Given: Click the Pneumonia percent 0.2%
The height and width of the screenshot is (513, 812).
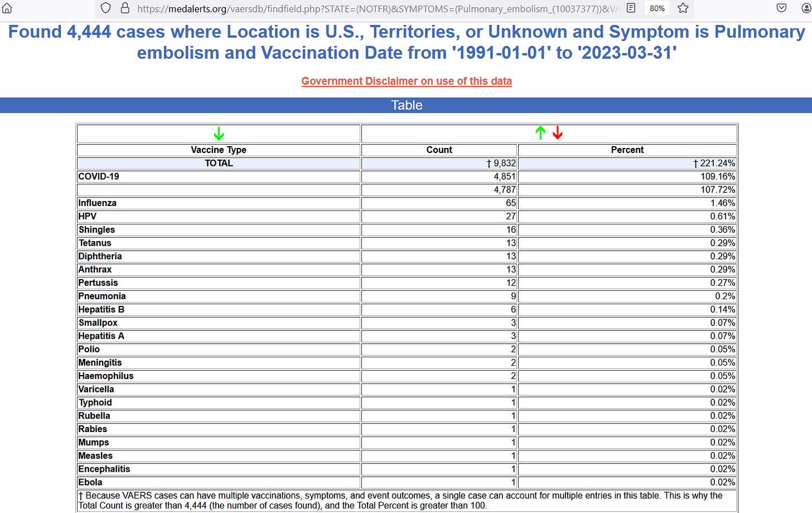Looking at the screenshot, I should [725, 296].
